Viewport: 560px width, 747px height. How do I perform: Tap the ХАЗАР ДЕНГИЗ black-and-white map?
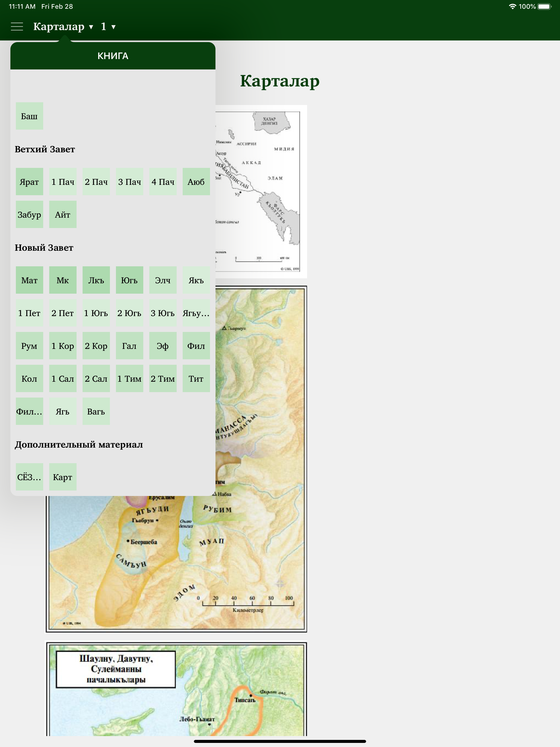point(261,191)
